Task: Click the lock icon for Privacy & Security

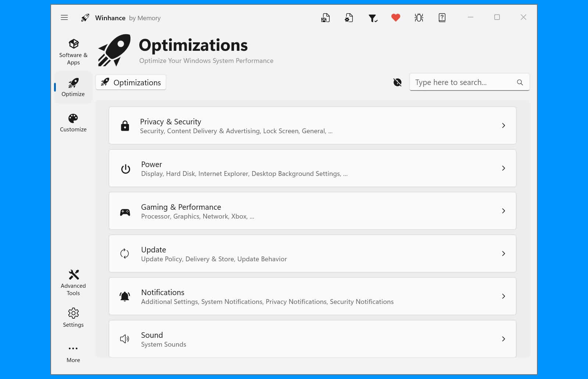Action: pyautogui.click(x=125, y=126)
